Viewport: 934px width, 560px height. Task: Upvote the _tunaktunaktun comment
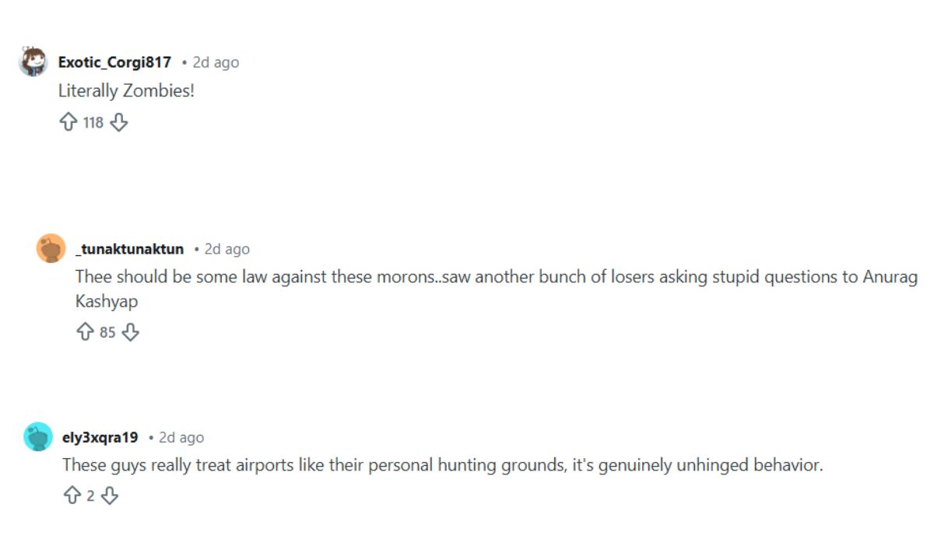85,332
